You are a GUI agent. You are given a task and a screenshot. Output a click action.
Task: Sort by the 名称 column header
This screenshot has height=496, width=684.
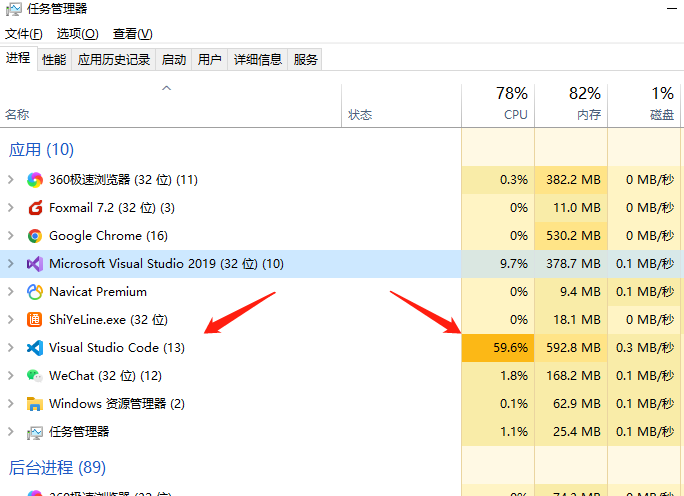click(x=171, y=106)
